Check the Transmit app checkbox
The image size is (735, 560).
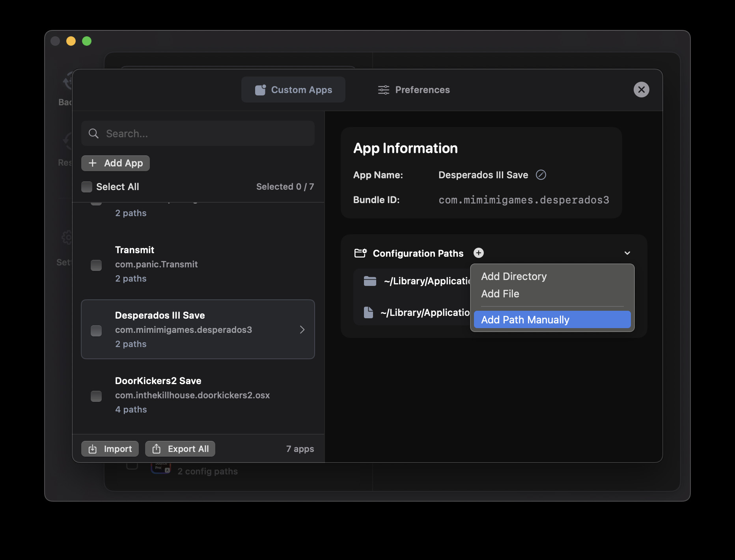click(96, 265)
